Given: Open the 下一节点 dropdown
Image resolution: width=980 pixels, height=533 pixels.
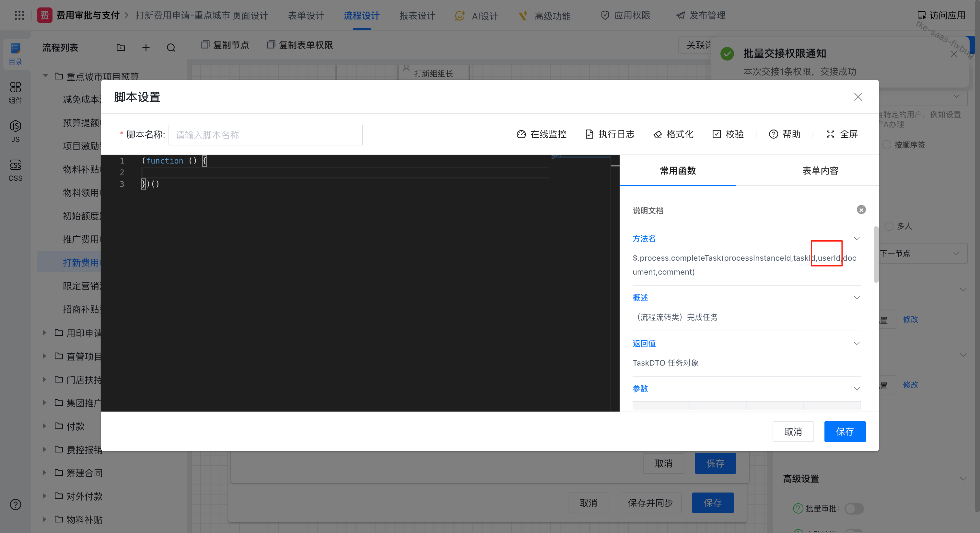Looking at the screenshot, I should [x=922, y=254].
